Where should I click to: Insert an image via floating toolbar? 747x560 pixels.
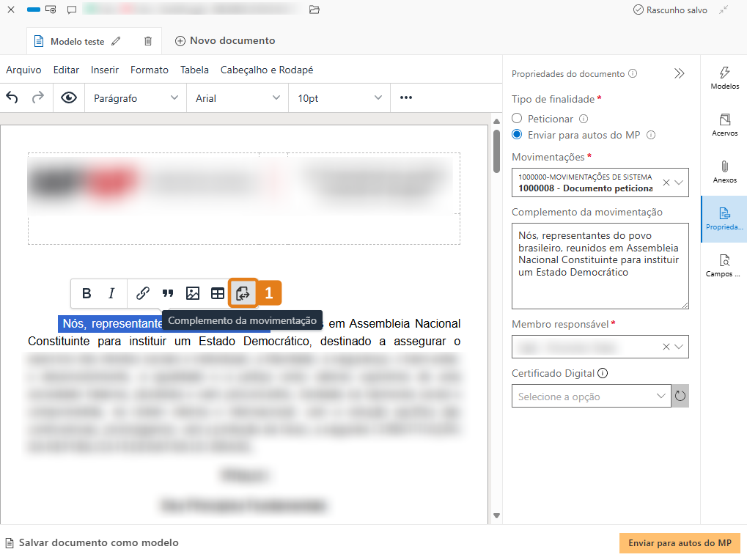coord(193,293)
